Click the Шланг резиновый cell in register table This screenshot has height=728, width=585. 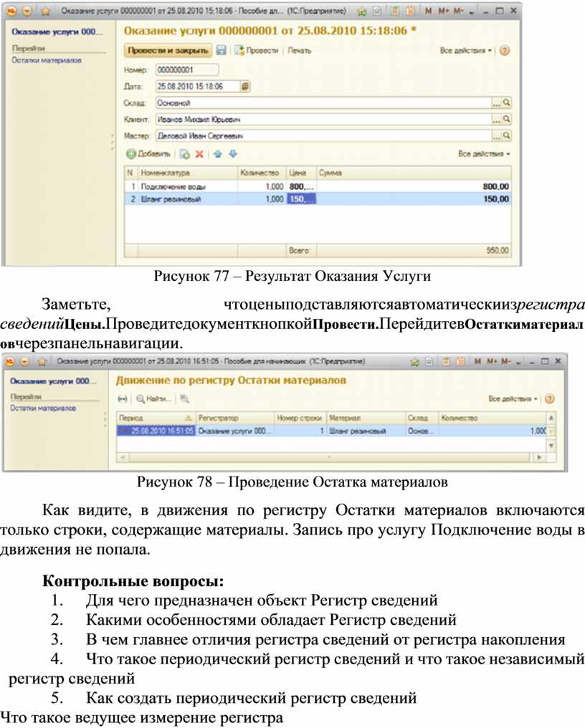(366, 431)
